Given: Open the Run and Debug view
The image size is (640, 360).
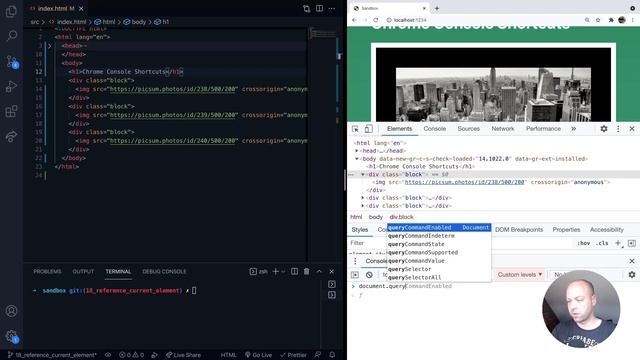Looking at the screenshot, I should 11,86.
